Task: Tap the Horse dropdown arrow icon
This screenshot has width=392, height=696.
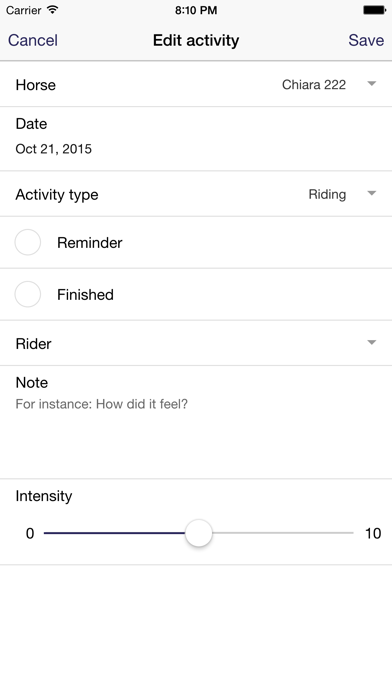Action: [x=372, y=83]
